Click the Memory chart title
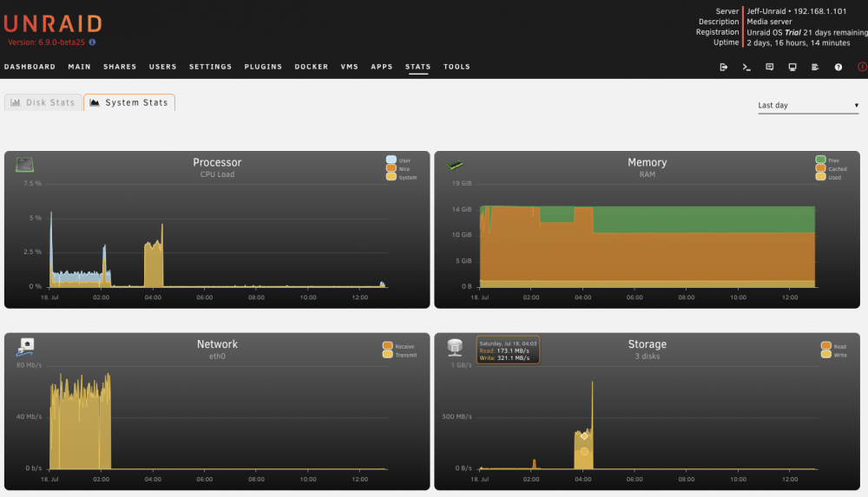 pyautogui.click(x=648, y=162)
